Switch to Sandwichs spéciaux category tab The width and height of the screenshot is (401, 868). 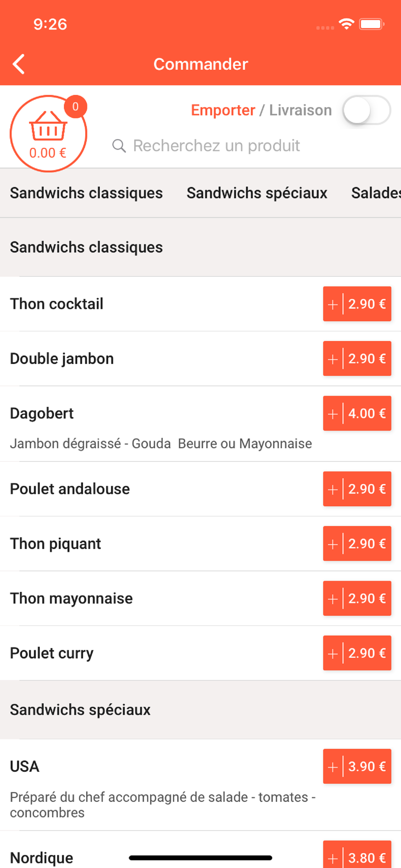(x=257, y=193)
